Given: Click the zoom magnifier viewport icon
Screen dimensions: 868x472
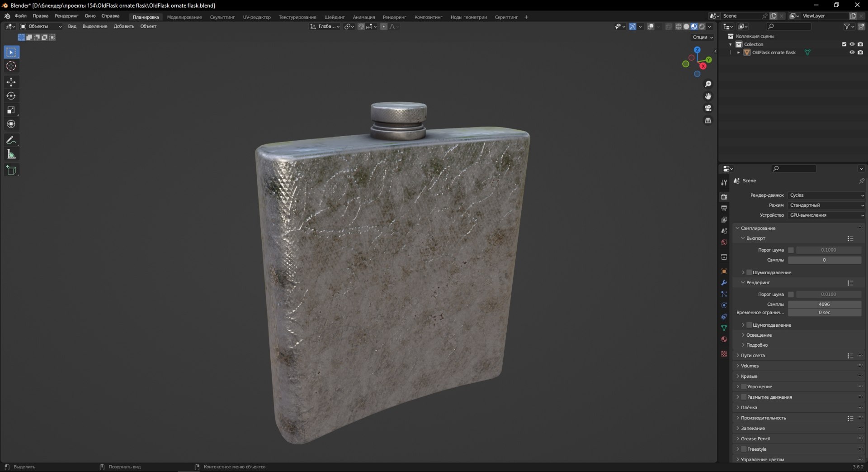Looking at the screenshot, I should click(x=708, y=84).
